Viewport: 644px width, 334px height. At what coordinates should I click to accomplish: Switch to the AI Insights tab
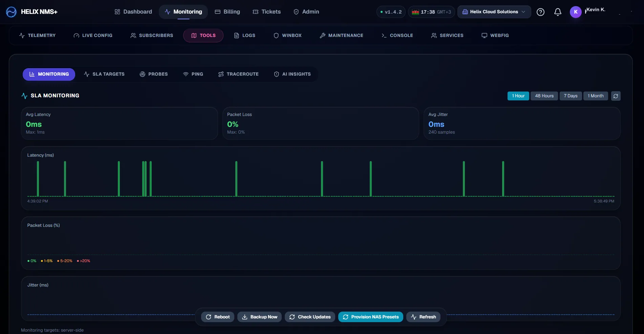click(292, 74)
